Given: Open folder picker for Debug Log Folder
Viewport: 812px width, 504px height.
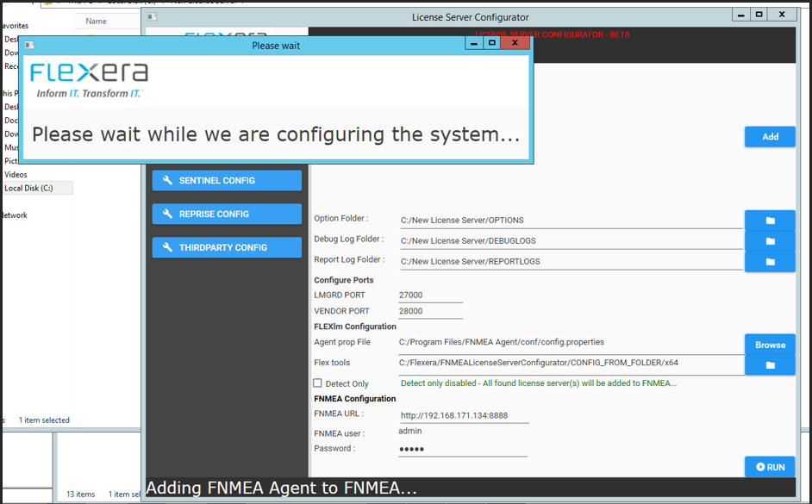Looking at the screenshot, I should click(770, 240).
